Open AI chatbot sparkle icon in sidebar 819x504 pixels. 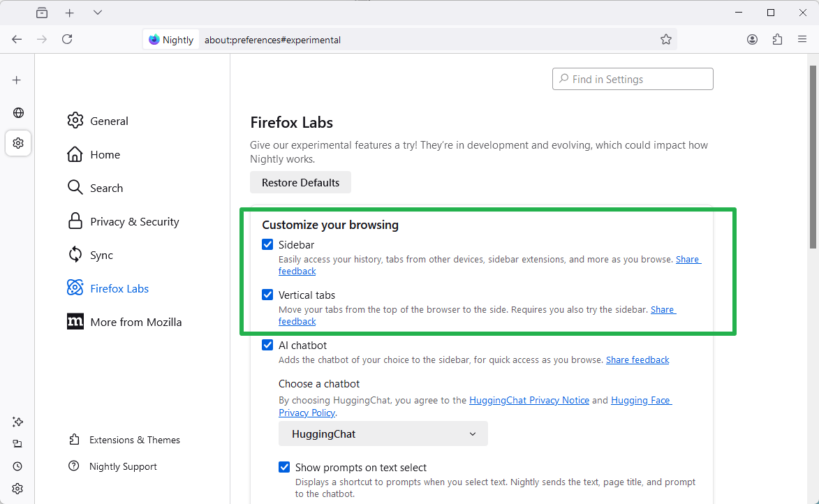click(17, 422)
